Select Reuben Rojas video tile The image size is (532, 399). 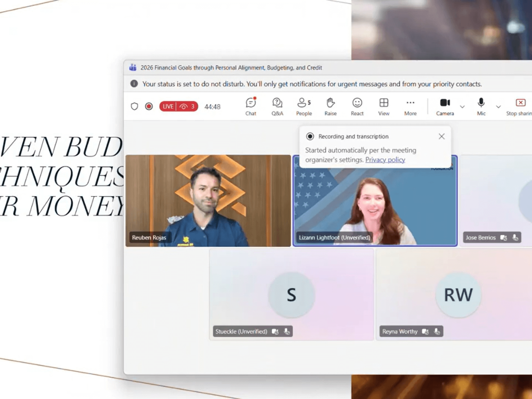coord(208,201)
